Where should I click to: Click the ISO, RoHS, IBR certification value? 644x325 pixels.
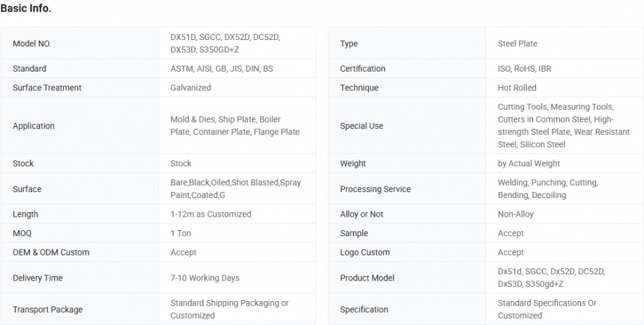pyautogui.click(x=524, y=68)
